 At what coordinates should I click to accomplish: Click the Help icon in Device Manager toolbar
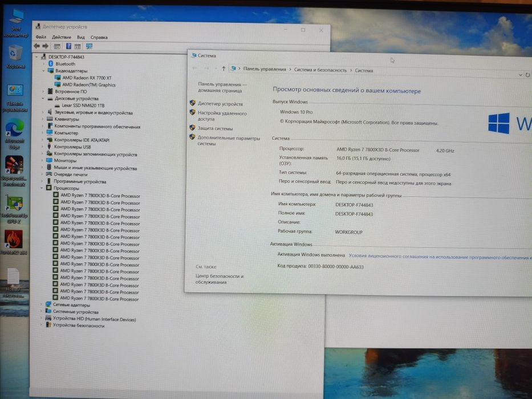point(68,46)
